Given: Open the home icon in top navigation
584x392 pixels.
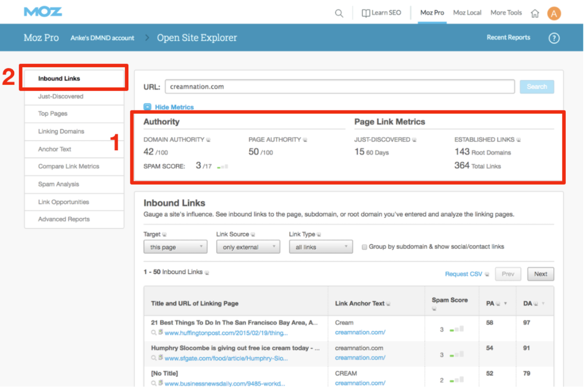Looking at the screenshot, I should (534, 14).
